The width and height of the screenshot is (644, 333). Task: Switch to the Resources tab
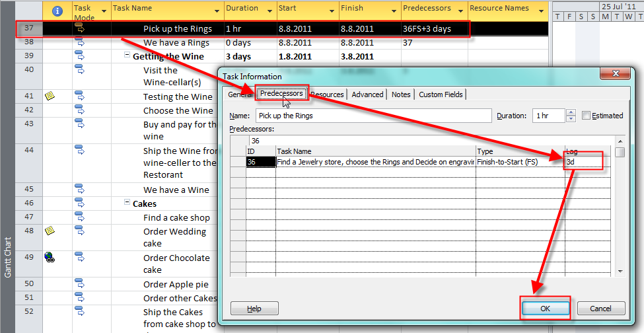click(x=328, y=94)
